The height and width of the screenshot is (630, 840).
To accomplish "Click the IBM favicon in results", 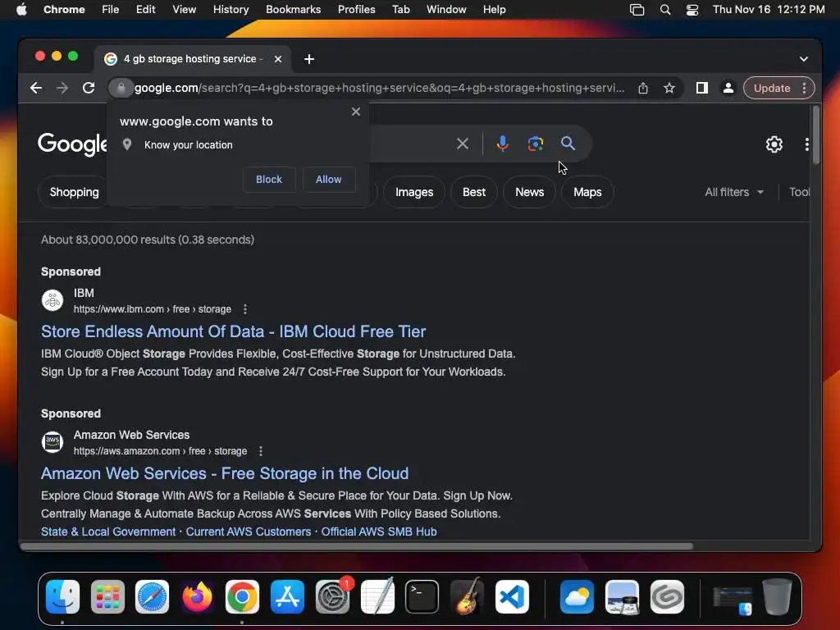I will coord(52,300).
